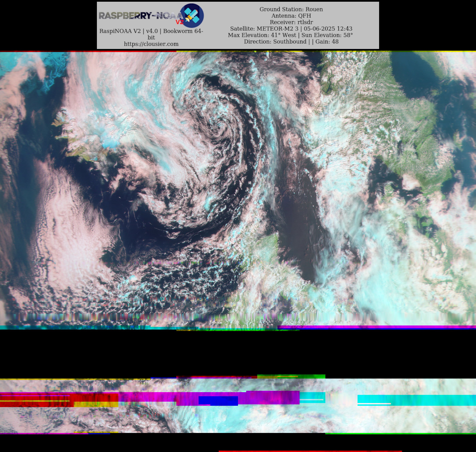Image resolution: width=476 pixels, height=452 pixels.
Task: Click the 'Satellite: METEOR-M2 3' date line
Action: (x=291, y=29)
